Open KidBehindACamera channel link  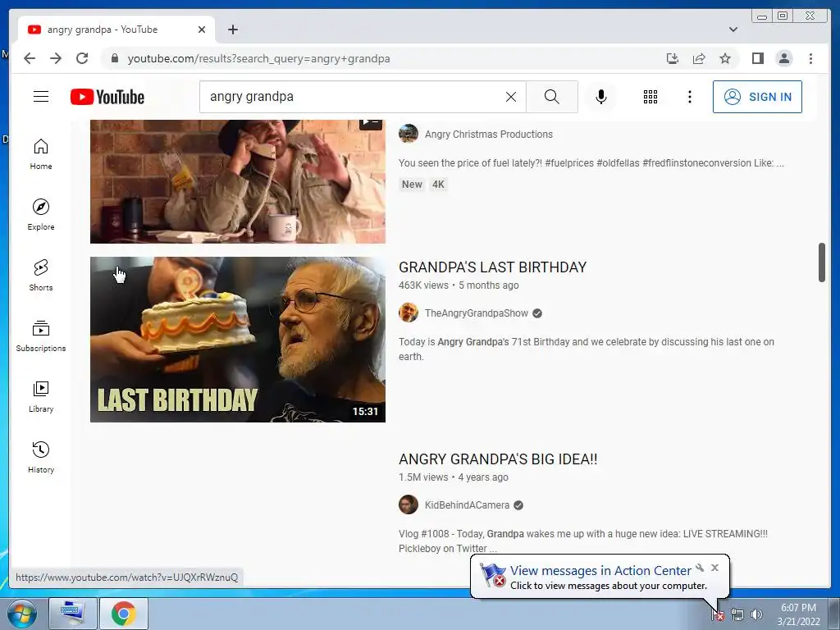(467, 505)
